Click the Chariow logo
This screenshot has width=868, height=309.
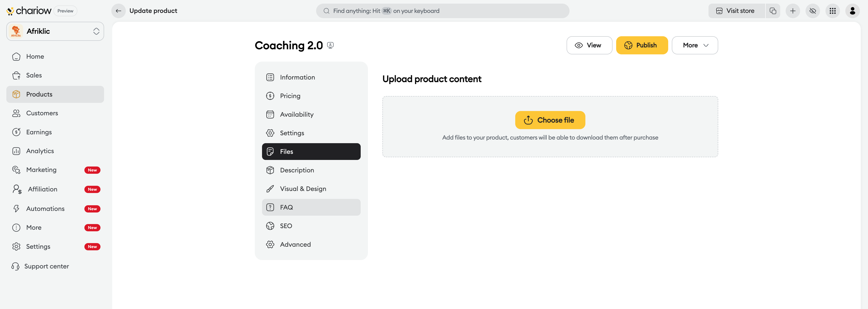pos(29,11)
